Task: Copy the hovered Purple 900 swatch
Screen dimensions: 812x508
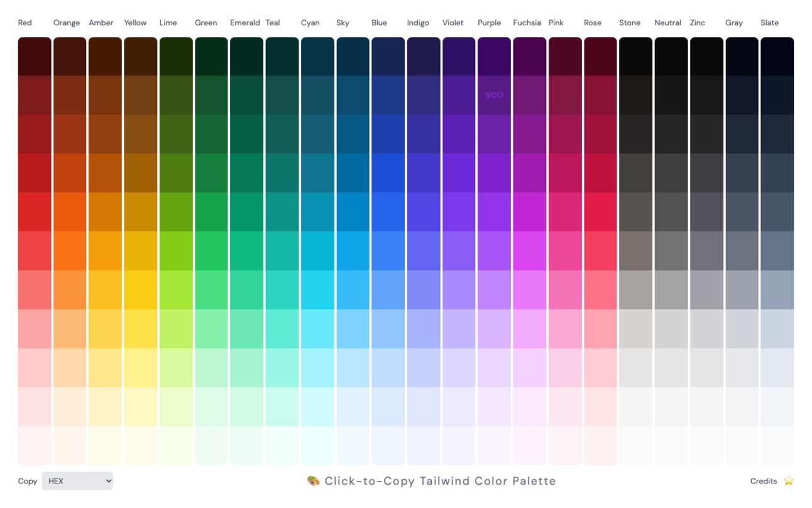Action: click(x=494, y=95)
